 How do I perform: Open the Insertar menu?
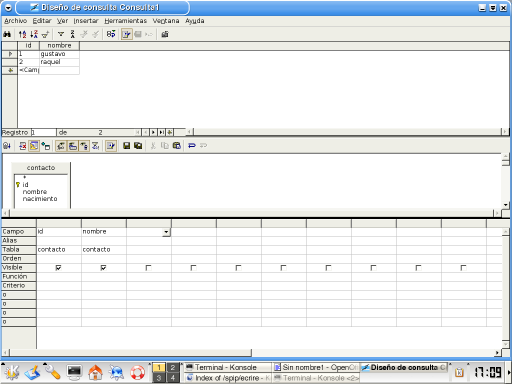click(86, 21)
